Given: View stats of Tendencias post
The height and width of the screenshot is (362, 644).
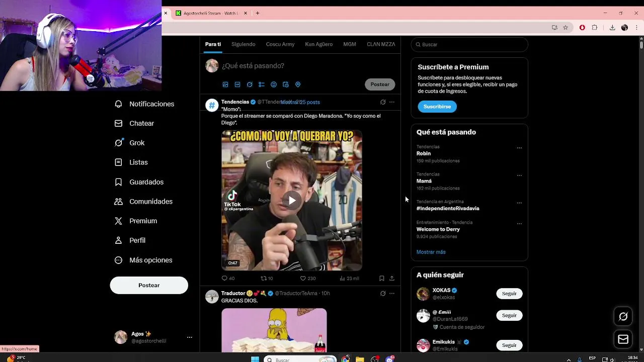Looking at the screenshot, I should (x=349, y=279).
